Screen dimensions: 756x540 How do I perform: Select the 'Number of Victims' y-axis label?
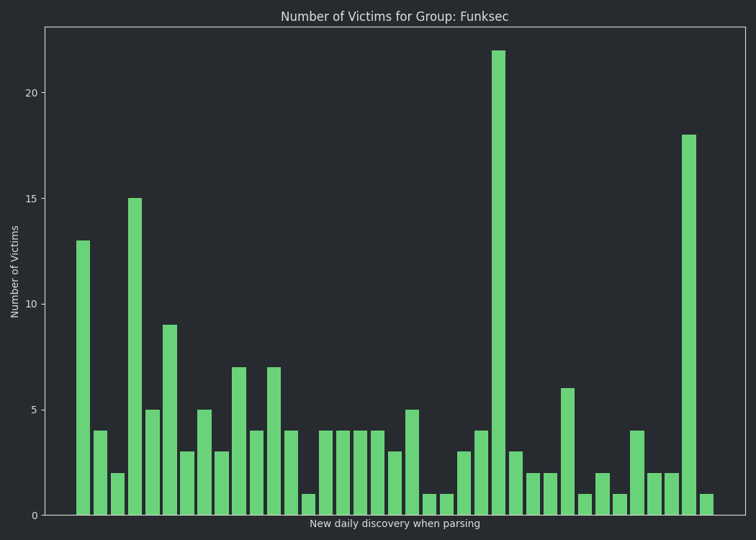click(x=14, y=271)
